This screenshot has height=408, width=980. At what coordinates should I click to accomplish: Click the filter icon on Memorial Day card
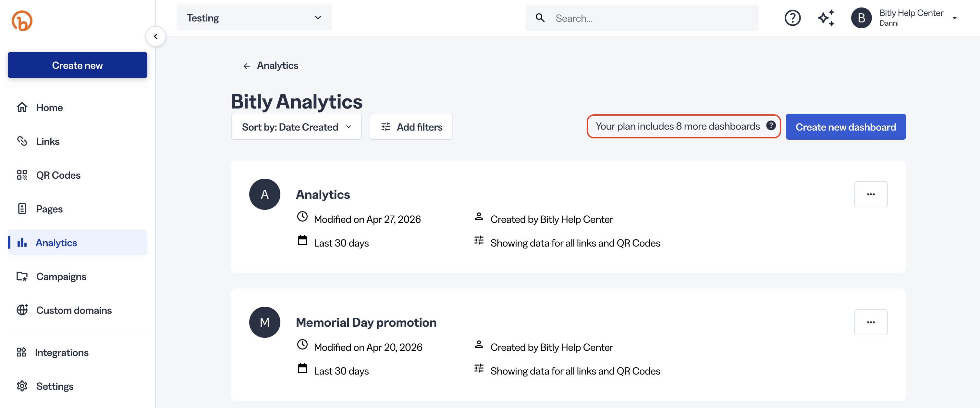point(479,368)
